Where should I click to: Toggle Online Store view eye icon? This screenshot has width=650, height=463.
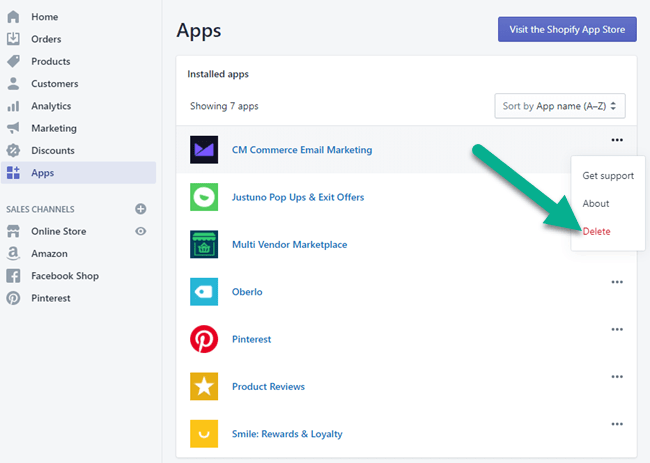(x=141, y=231)
